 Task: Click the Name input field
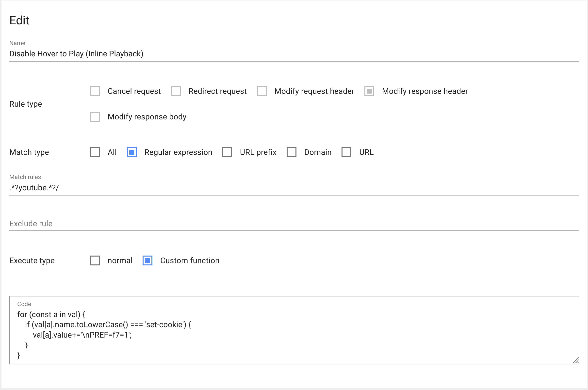tap(294, 54)
